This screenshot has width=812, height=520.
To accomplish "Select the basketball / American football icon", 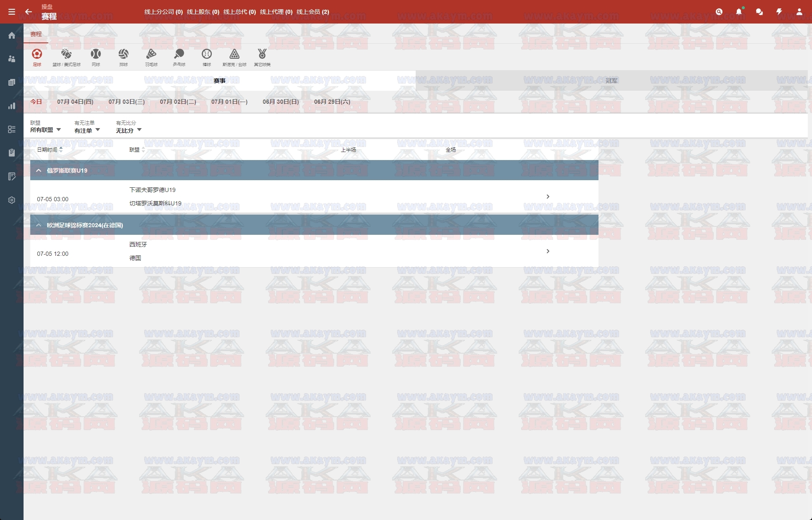I will coord(66,54).
